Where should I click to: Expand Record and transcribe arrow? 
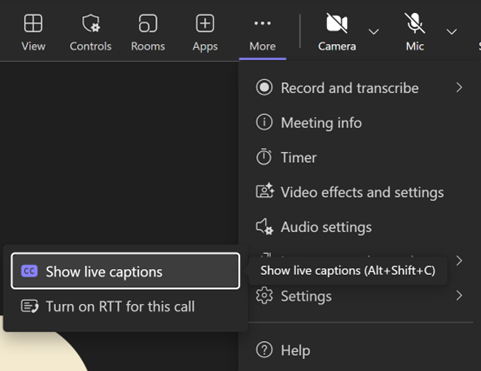pyautogui.click(x=459, y=87)
